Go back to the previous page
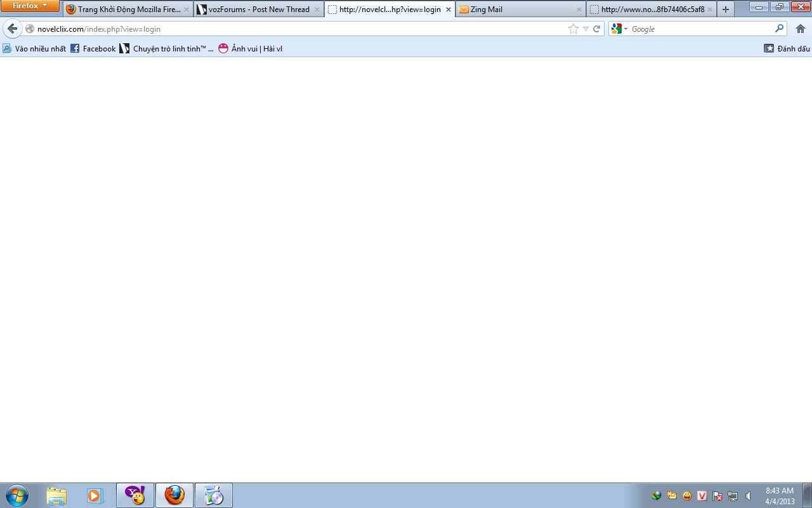 13,29
